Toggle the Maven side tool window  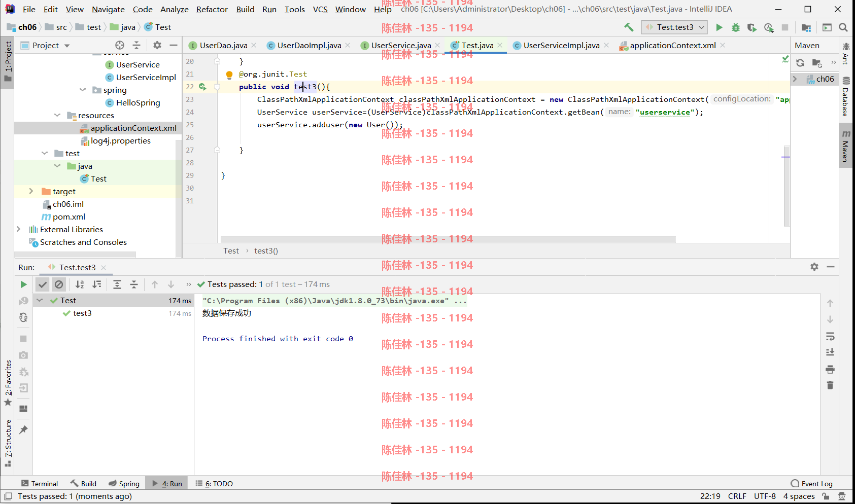pos(846,147)
